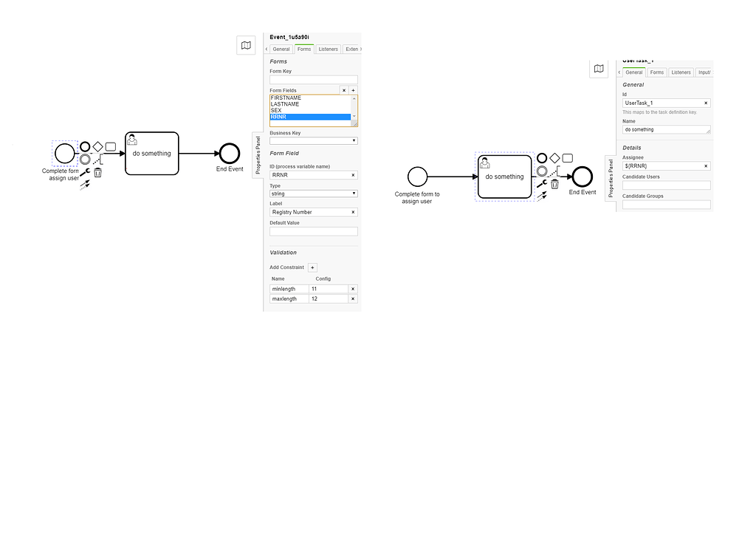This screenshot has width=756, height=540.
Task: Append a task using the rectangle context icon
Action: (x=111, y=146)
